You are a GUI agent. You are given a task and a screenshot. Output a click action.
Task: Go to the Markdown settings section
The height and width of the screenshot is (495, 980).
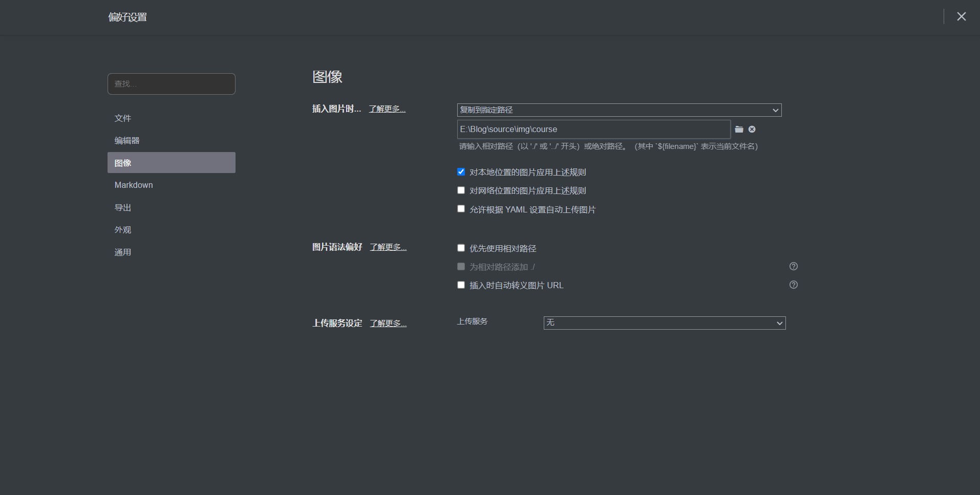[x=134, y=185]
